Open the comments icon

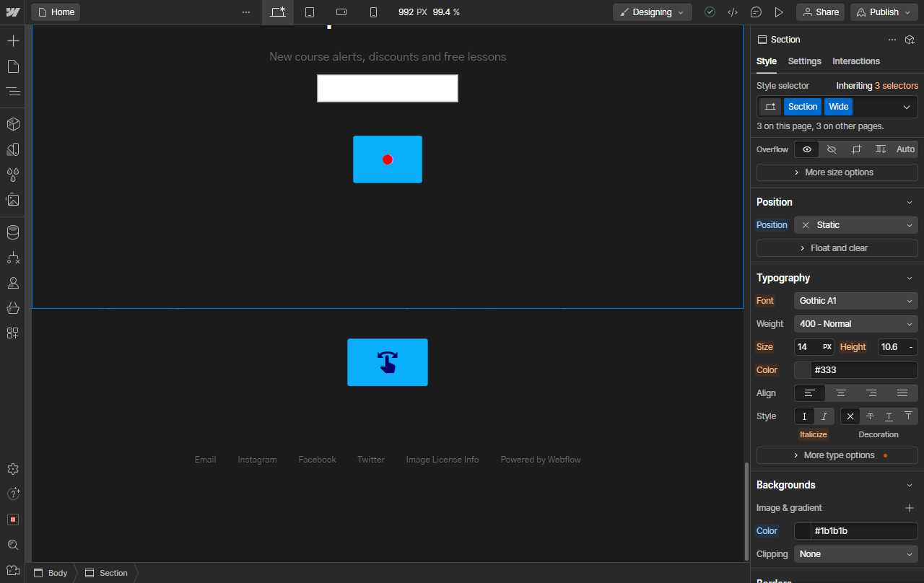[756, 12]
